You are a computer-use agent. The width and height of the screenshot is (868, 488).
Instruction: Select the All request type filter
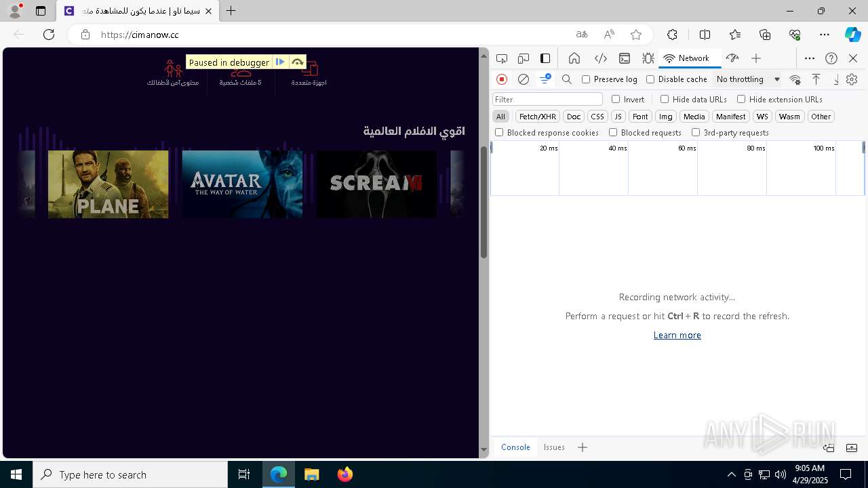tap(500, 117)
